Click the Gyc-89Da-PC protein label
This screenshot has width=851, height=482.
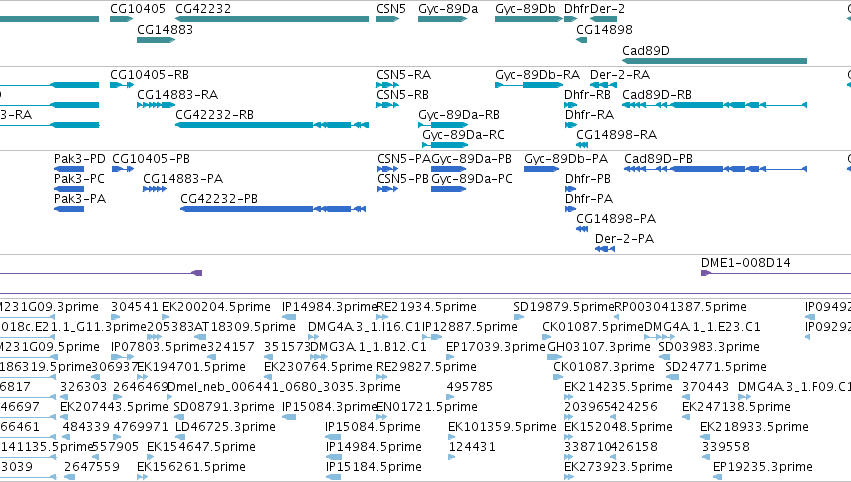[472, 179]
